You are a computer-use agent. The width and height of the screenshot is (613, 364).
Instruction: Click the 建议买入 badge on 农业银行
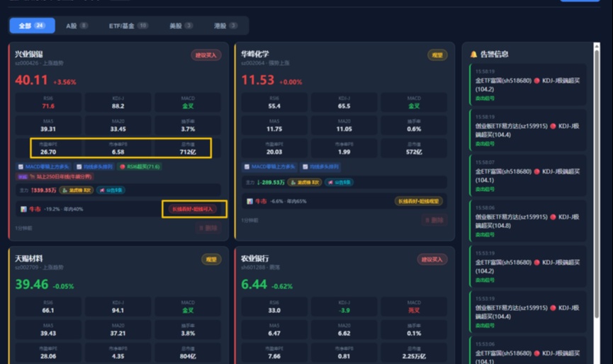432,259
